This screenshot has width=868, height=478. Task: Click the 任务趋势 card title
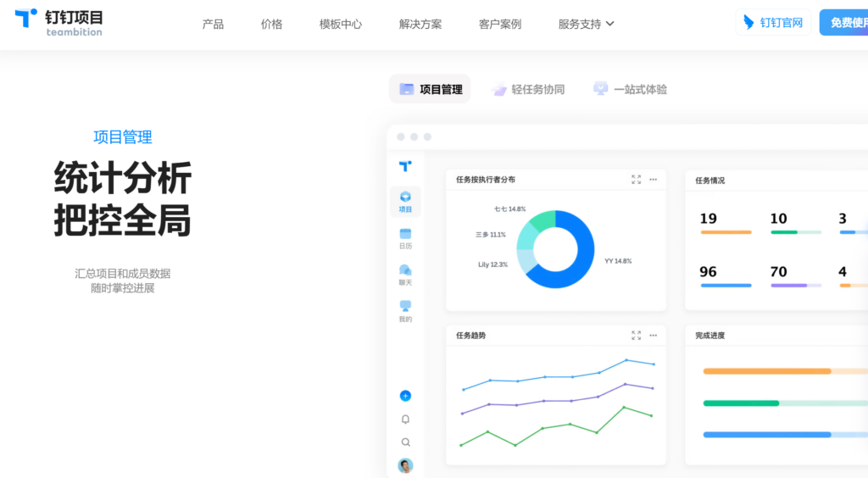(x=471, y=336)
